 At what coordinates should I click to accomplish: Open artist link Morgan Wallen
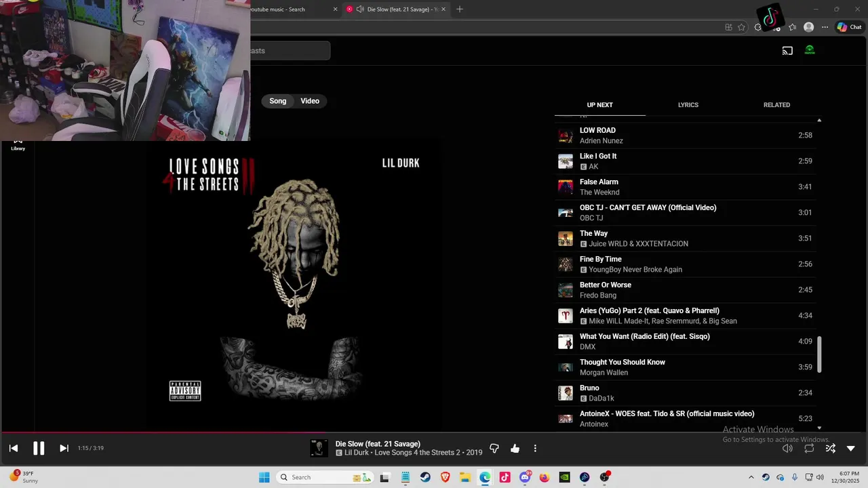pyautogui.click(x=604, y=373)
